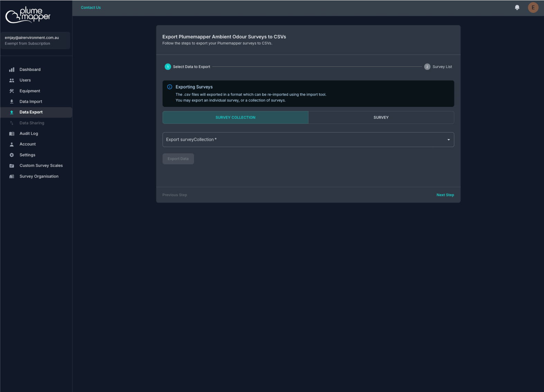Expand Export surveyCollection dropdown arrow

click(449, 140)
